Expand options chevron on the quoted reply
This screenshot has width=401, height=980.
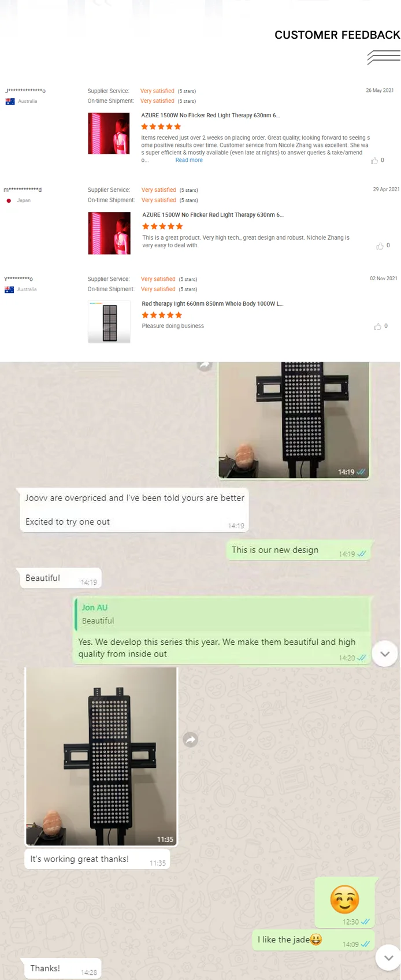385,654
